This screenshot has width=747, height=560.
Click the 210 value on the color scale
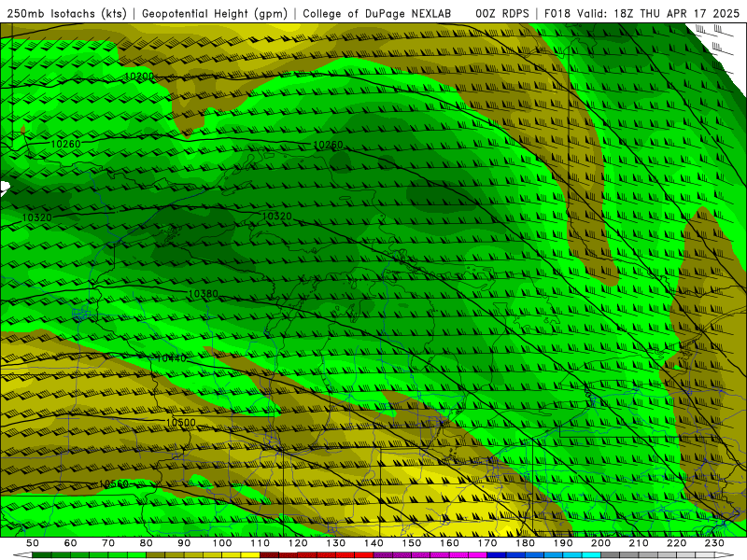coord(639,543)
